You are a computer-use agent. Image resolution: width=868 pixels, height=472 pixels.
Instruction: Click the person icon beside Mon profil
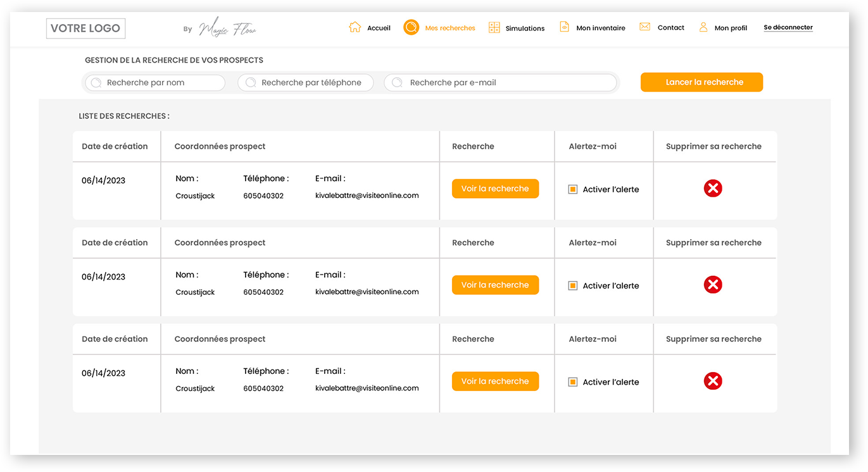coord(703,27)
